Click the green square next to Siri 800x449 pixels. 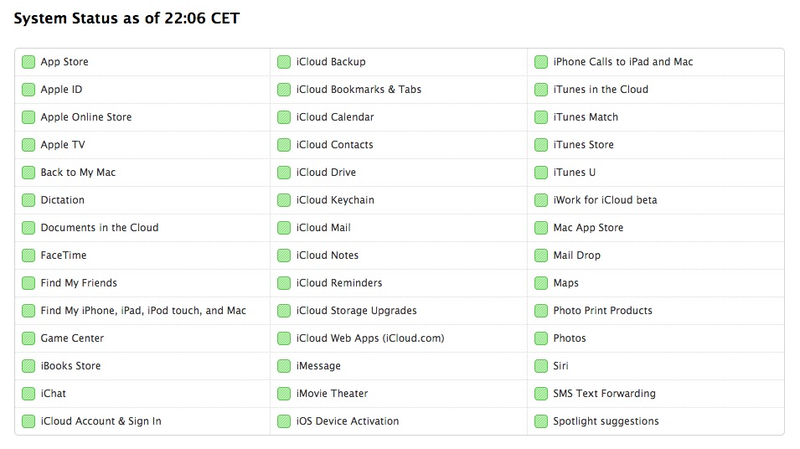click(x=541, y=366)
